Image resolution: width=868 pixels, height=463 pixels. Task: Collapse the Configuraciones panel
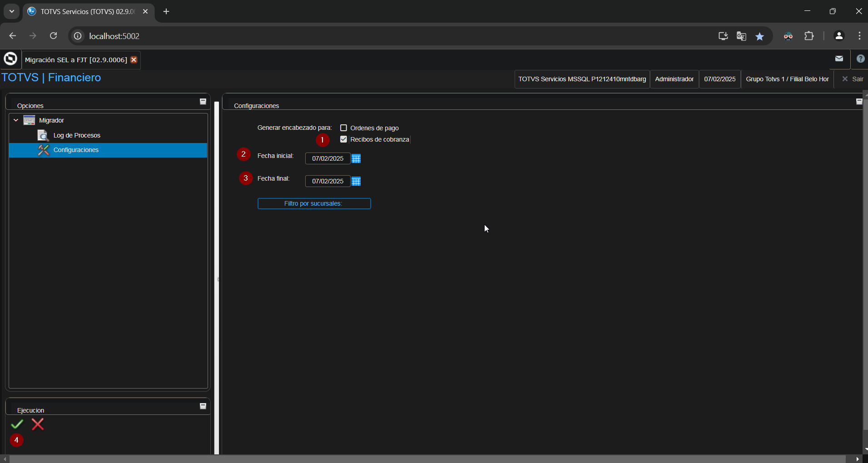pyautogui.click(x=859, y=102)
